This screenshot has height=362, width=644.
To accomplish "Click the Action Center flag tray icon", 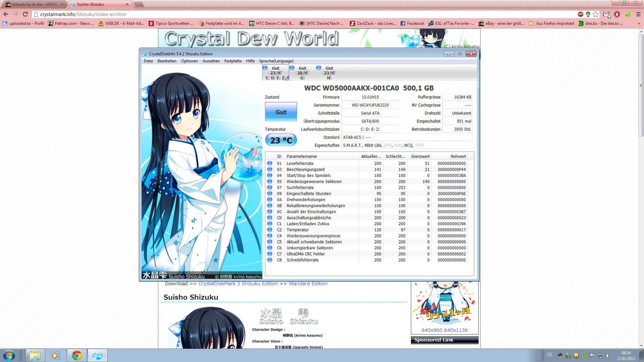I will 592,355.
